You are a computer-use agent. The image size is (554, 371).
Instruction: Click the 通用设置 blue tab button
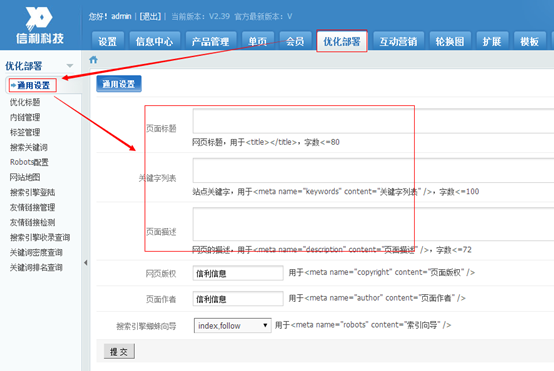pyautogui.click(x=119, y=84)
